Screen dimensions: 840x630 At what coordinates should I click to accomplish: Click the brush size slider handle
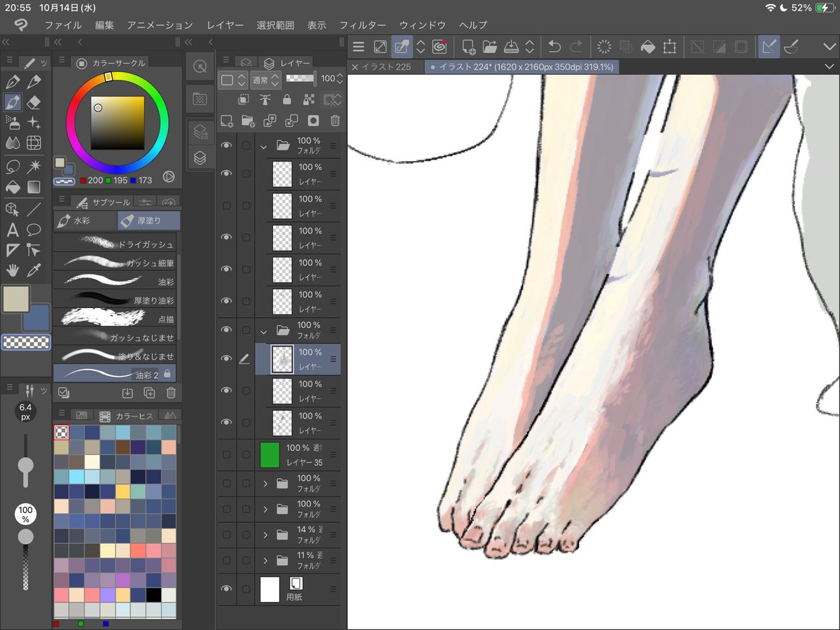(26, 465)
